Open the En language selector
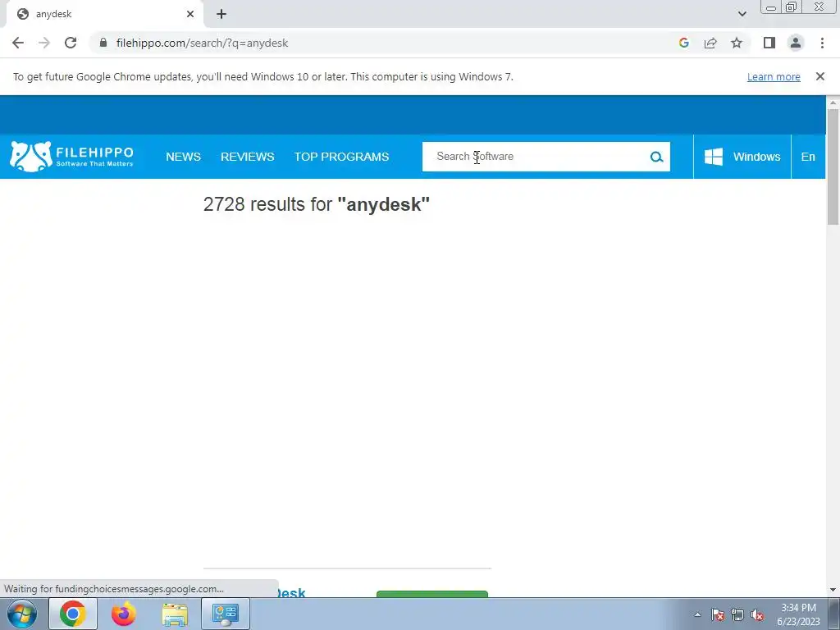 tap(808, 157)
